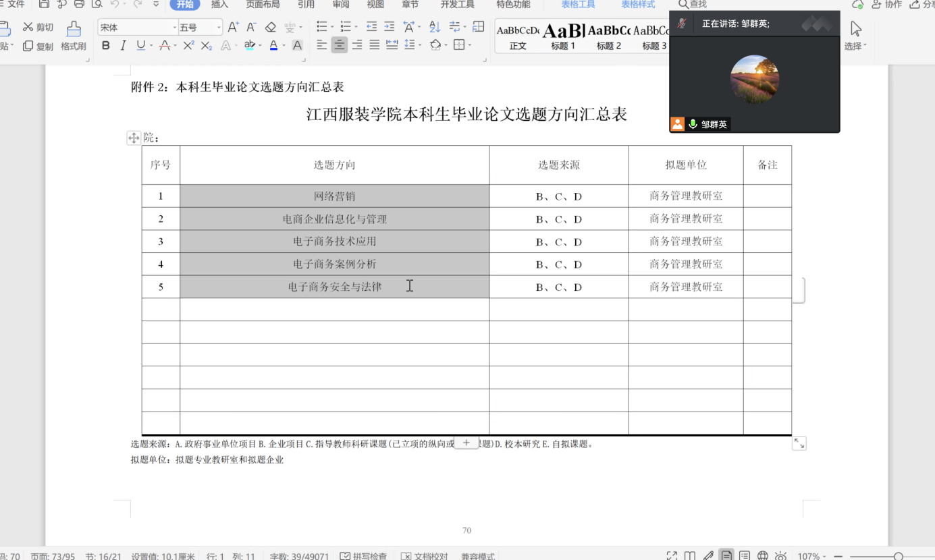Click the distributed alignment icon
Screen dimensions: 935x560
coord(392,45)
